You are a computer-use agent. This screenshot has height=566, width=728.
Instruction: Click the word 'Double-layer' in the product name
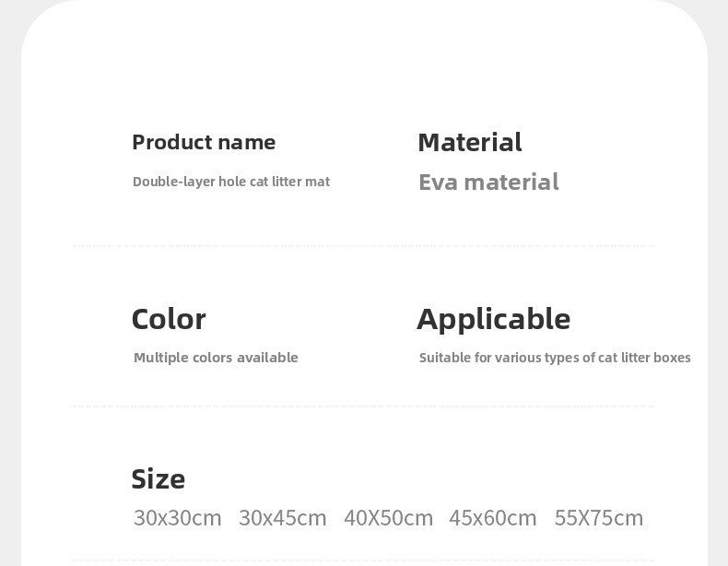[x=173, y=182]
